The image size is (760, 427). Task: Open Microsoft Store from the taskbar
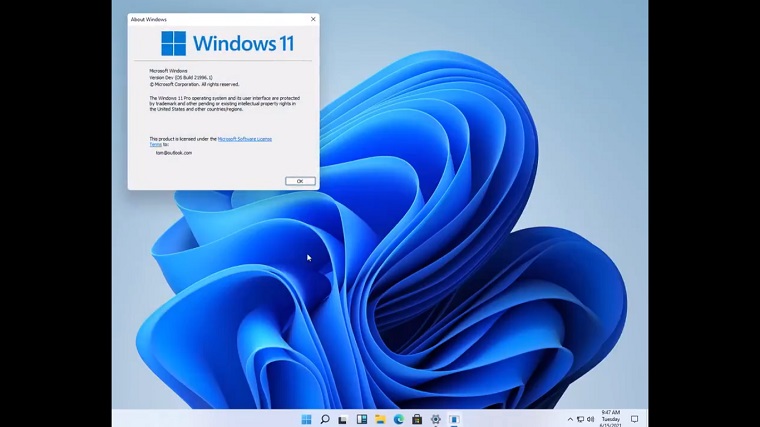417,419
